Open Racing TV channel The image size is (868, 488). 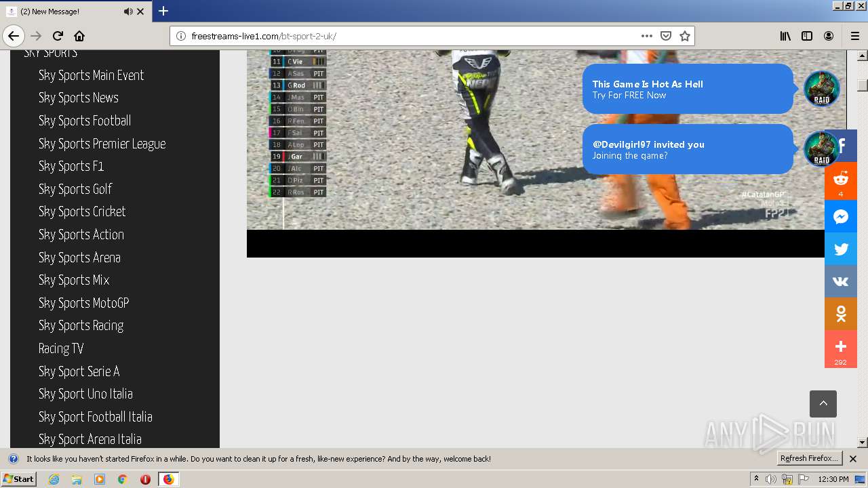click(x=61, y=348)
